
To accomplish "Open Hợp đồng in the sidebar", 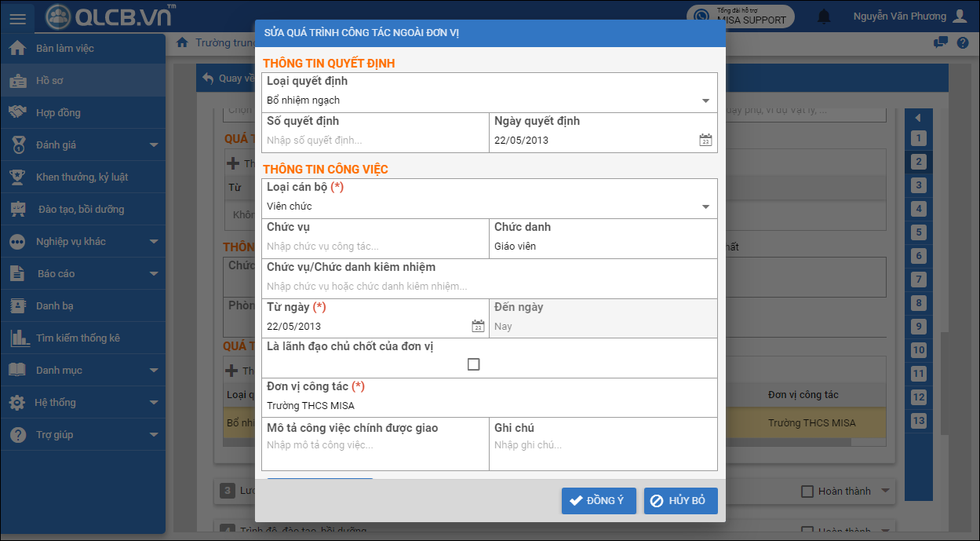I will (58, 113).
